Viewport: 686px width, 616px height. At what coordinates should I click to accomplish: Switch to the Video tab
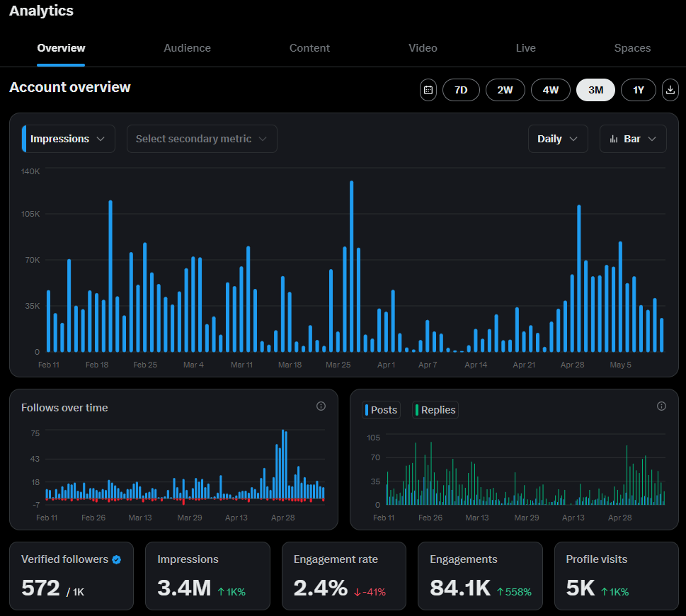tap(423, 48)
